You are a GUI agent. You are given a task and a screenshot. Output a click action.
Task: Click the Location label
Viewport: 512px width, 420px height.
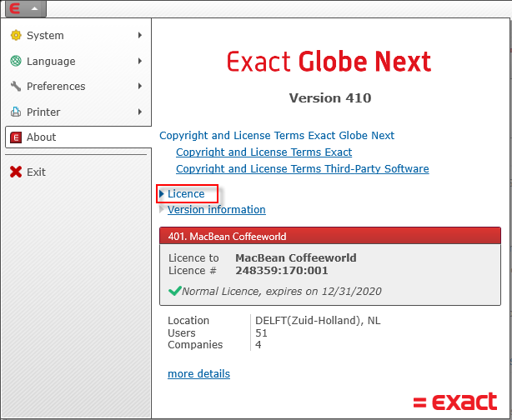(x=188, y=321)
